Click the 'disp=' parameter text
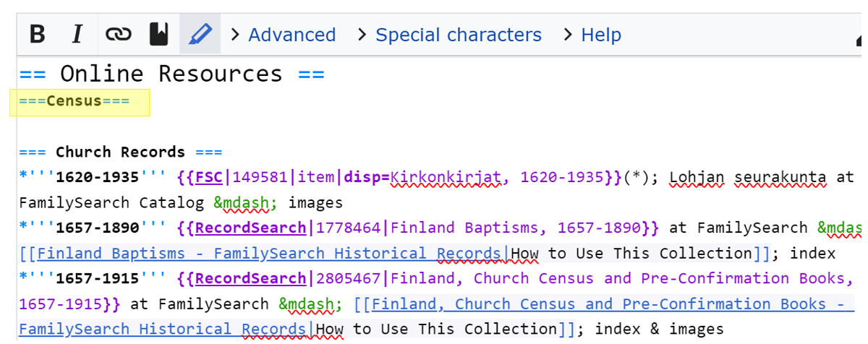The height and width of the screenshot is (344, 868). coord(367,178)
